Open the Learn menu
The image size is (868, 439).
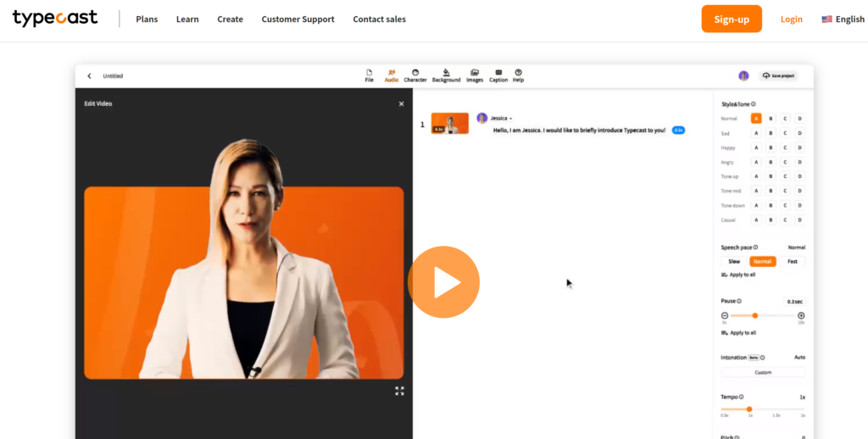[187, 19]
